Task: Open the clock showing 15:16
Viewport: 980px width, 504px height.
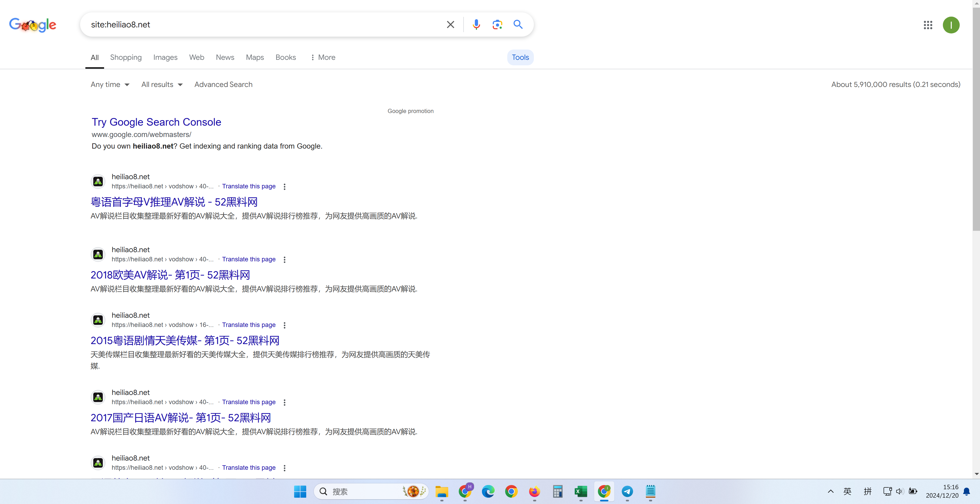Action: 942,491
